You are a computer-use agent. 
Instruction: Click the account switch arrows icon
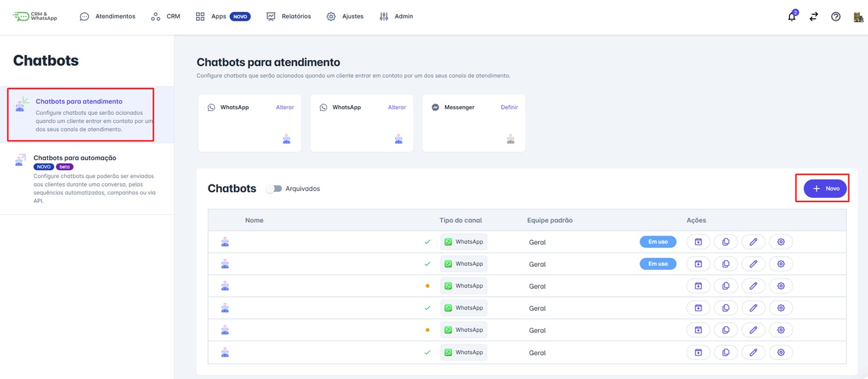(813, 16)
